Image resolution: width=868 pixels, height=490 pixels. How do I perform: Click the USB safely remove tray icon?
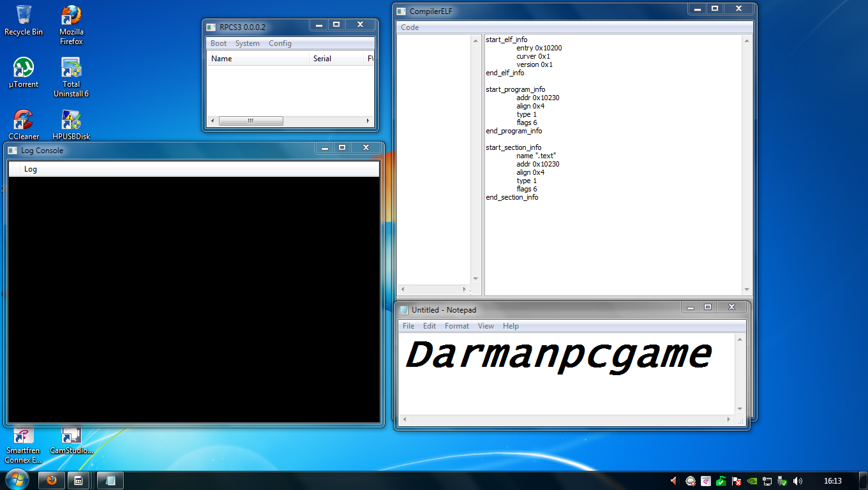(782, 481)
